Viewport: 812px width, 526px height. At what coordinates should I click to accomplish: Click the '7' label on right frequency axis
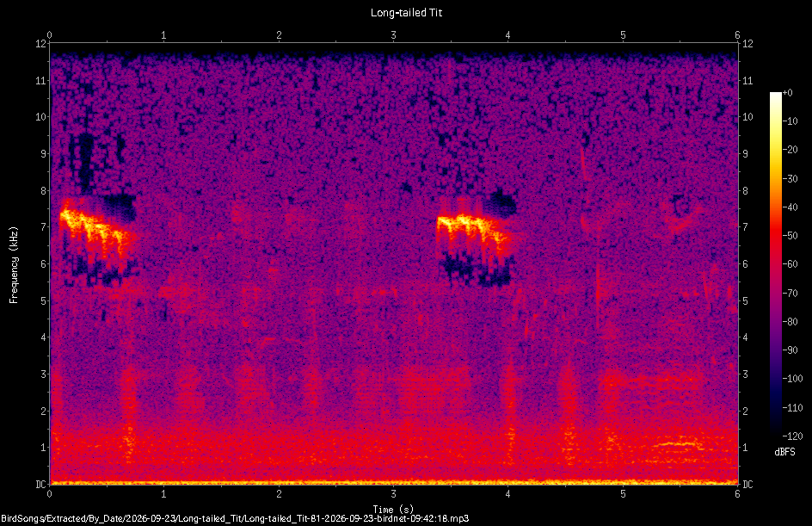(745, 227)
